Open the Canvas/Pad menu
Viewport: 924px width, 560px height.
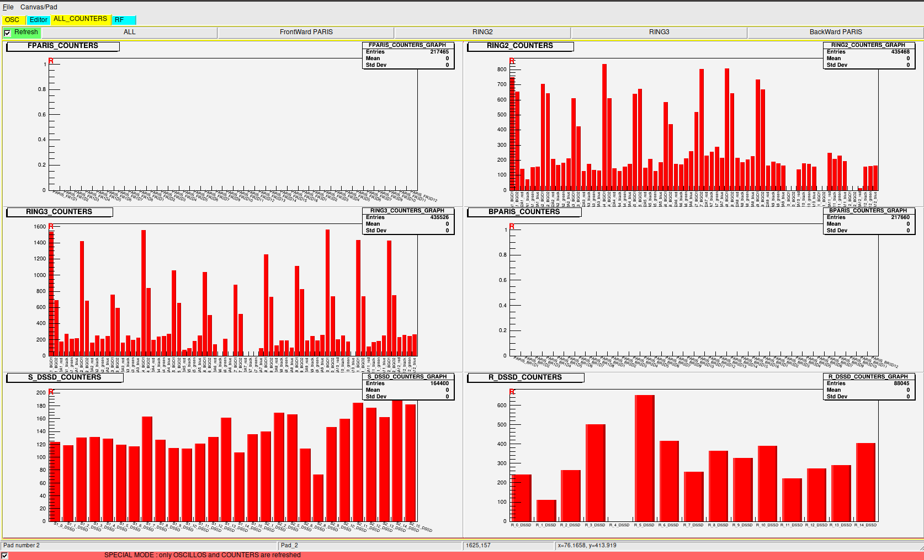39,7
